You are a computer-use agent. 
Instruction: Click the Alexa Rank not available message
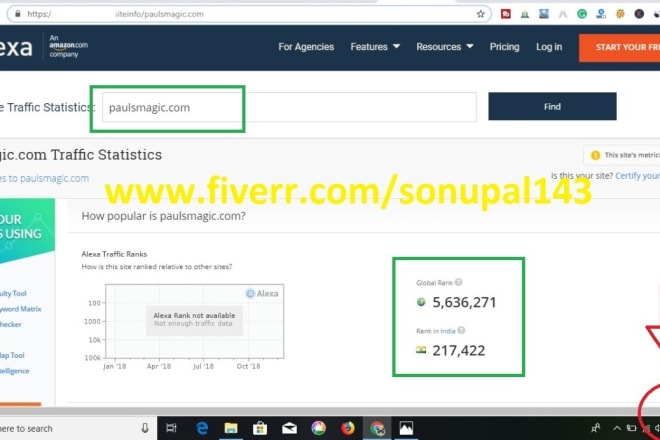pos(194,320)
